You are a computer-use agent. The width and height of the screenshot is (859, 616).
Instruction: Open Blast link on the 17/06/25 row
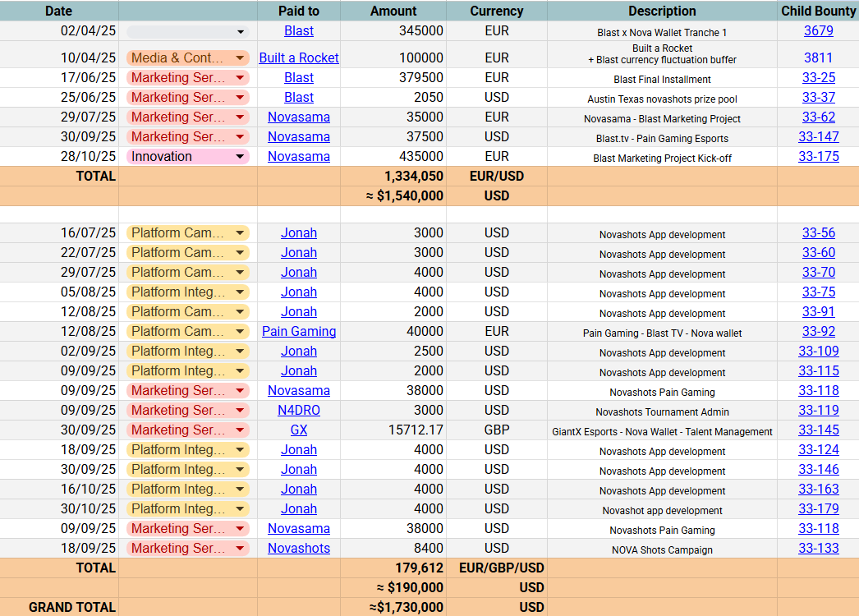(299, 77)
